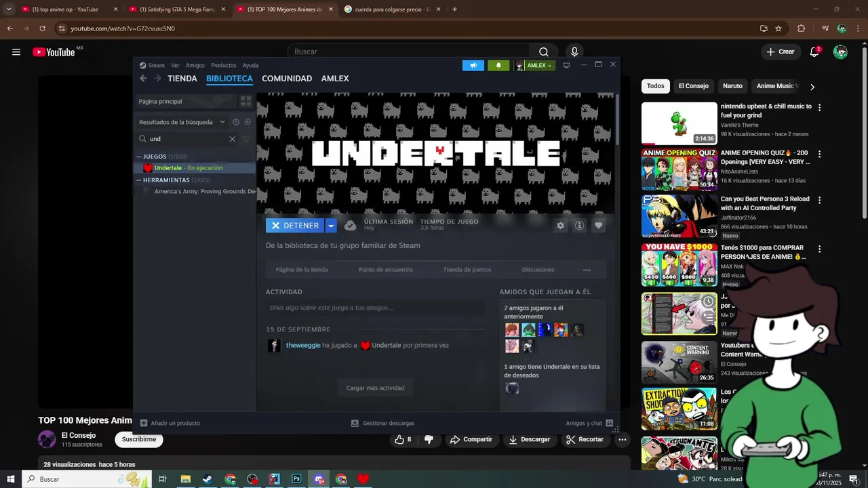Open YouTube account avatar menu
This screenshot has width=868, height=488.
coord(840,52)
